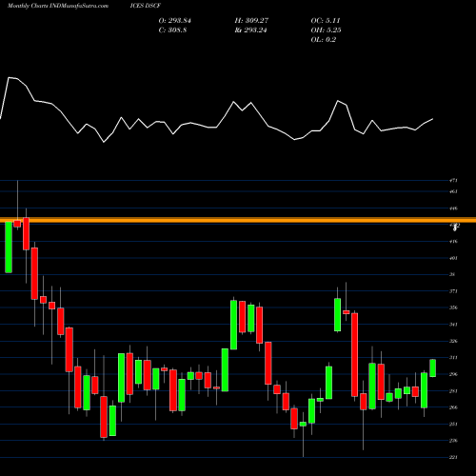Click the first tall green candle at far left
The height and width of the screenshot is (476, 476).
pos(9,248)
